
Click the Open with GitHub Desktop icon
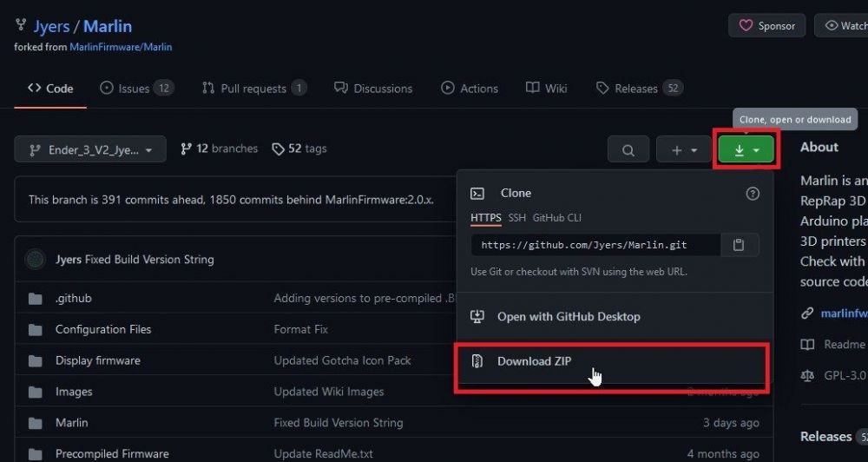pyautogui.click(x=477, y=316)
